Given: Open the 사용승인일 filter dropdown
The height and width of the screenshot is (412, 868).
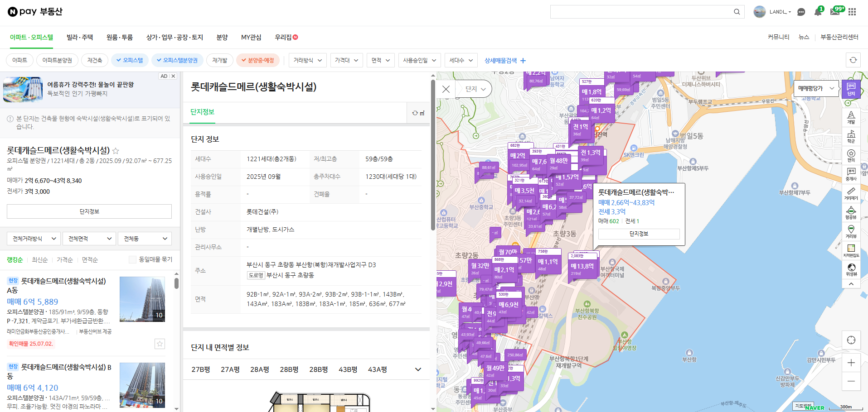Looking at the screenshot, I should [x=420, y=60].
